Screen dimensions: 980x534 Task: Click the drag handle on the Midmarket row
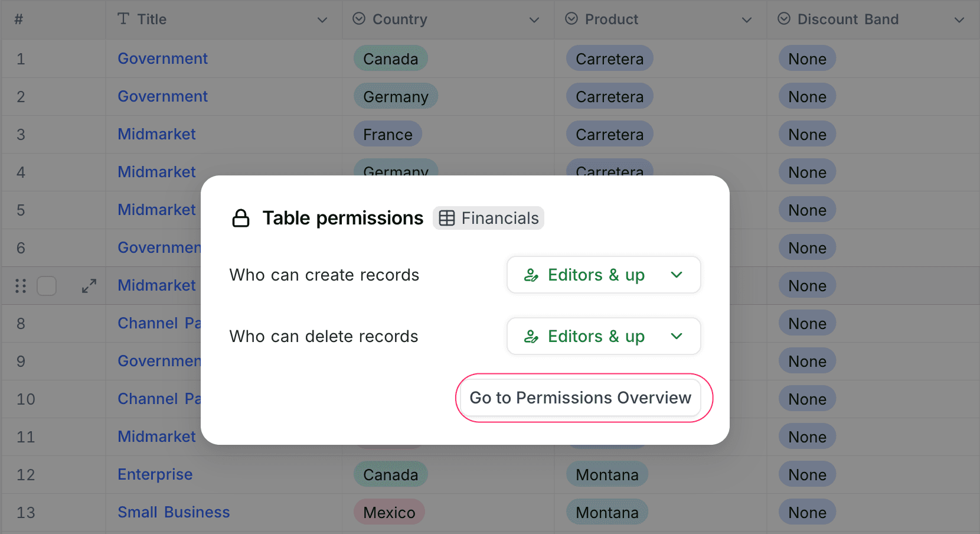(20, 286)
